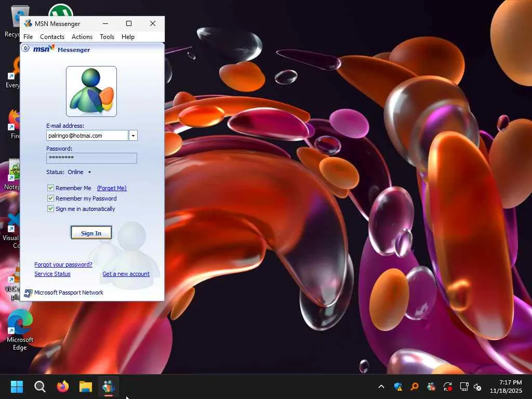Expand the e-mail address dropdown arrow
532x399 pixels.
click(x=133, y=136)
